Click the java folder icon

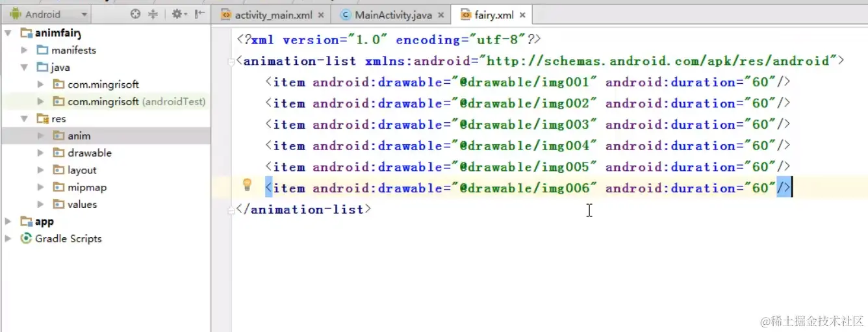42,67
